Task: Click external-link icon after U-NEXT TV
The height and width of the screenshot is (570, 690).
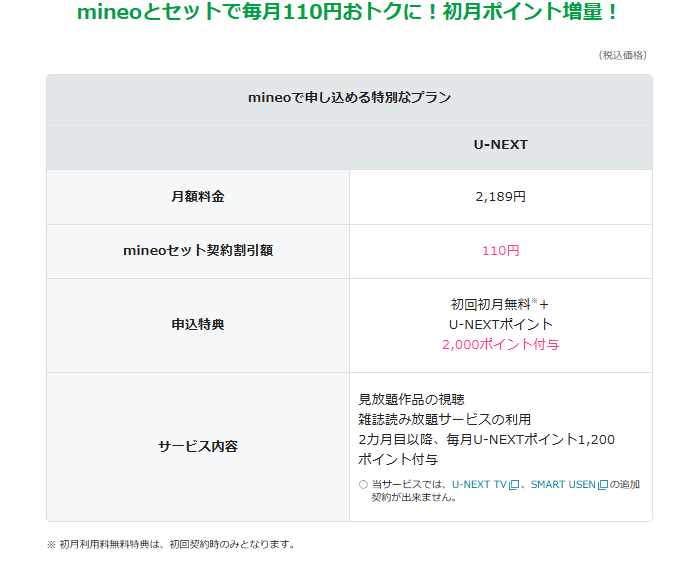Action: (514, 485)
